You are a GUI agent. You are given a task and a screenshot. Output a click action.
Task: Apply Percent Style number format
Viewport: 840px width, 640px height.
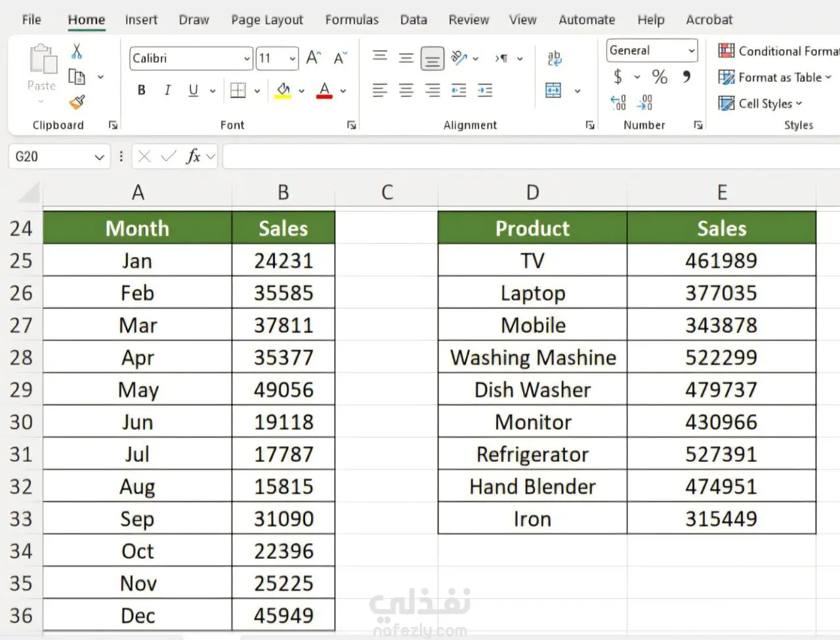point(660,77)
